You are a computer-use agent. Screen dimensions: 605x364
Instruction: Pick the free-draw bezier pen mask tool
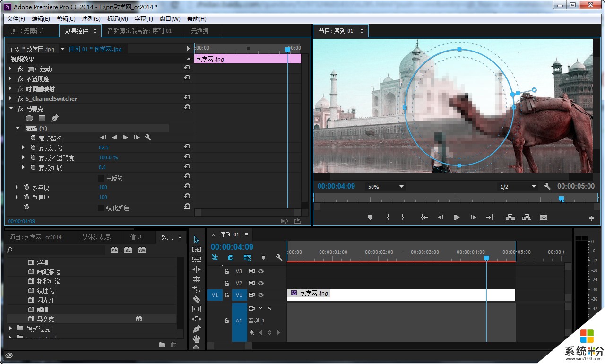[x=55, y=118]
